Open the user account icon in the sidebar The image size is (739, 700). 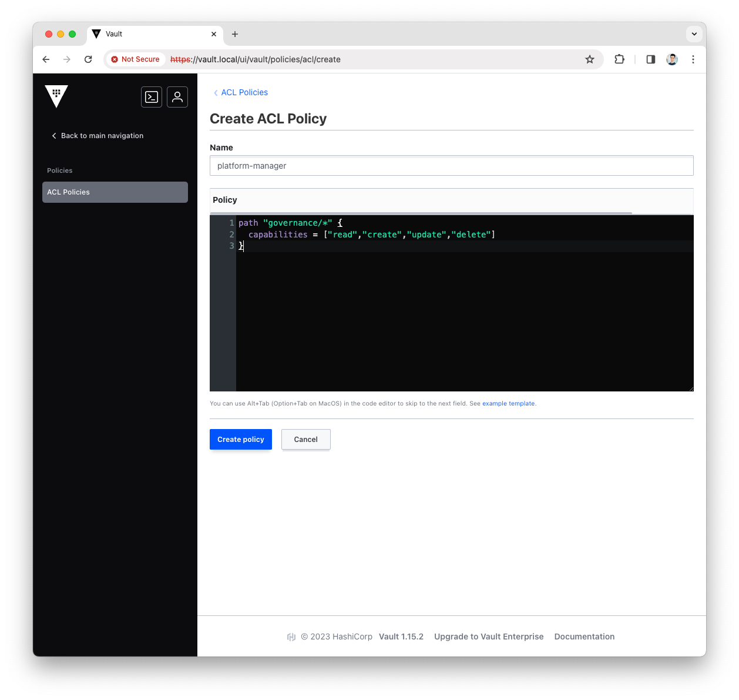click(177, 97)
